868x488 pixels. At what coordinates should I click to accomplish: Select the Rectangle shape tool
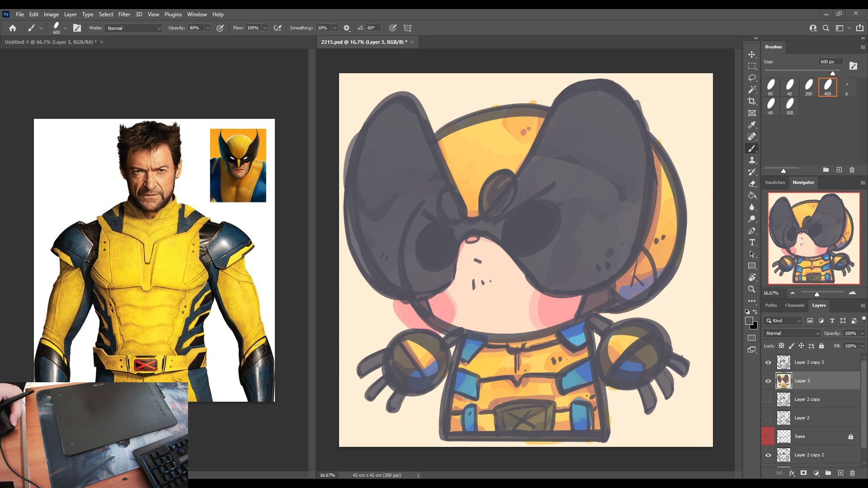[x=752, y=266]
